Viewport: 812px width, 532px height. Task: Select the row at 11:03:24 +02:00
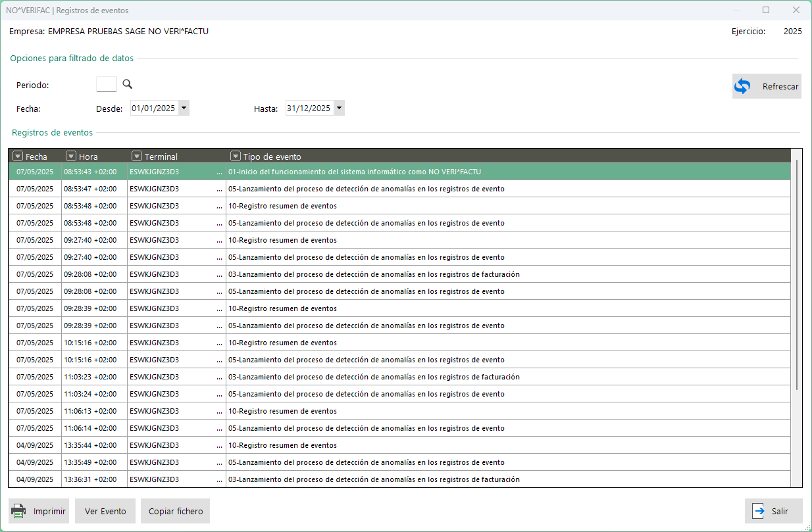tap(399, 394)
